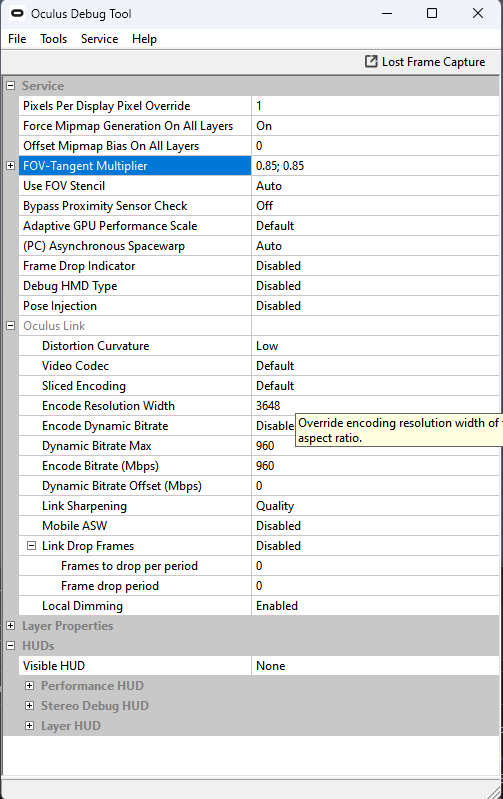Click the window resize grip corner

click(495, 792)
